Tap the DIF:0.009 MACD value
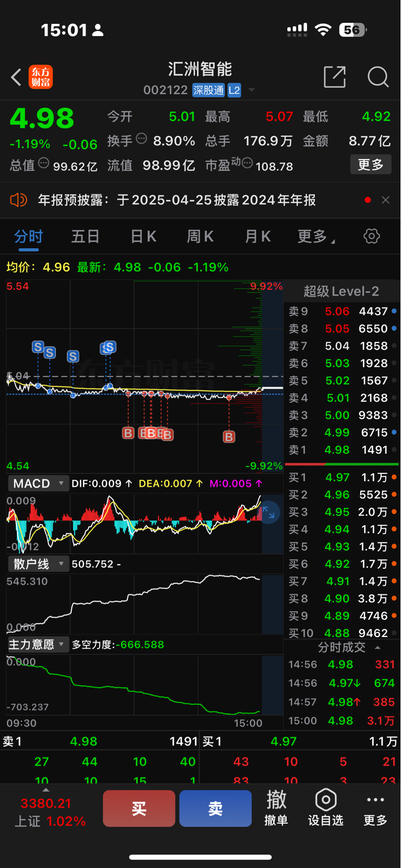The image size is (401, 868). [102, 484]
